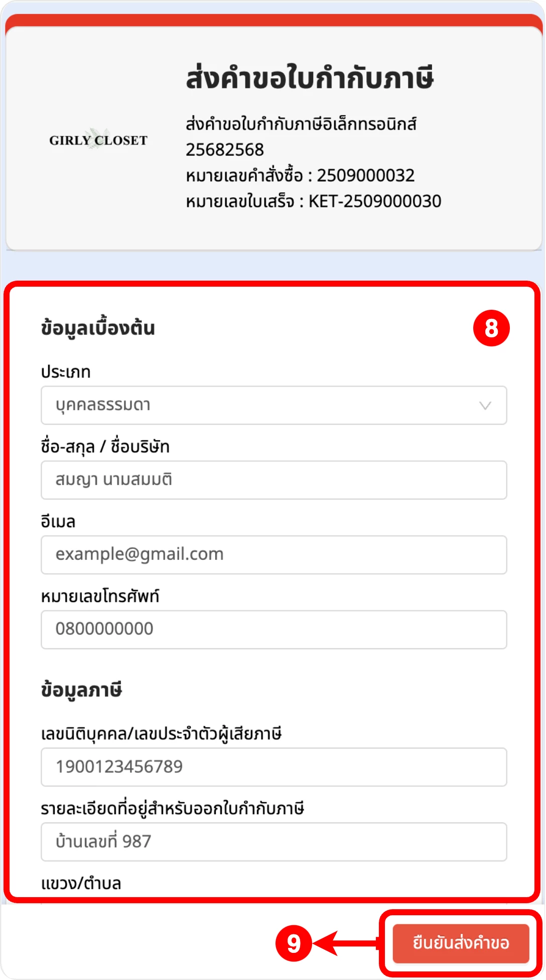Open the บุคคลธรรมดา type dropdown
Screen dimensions: 546x980
pos(274,406)
